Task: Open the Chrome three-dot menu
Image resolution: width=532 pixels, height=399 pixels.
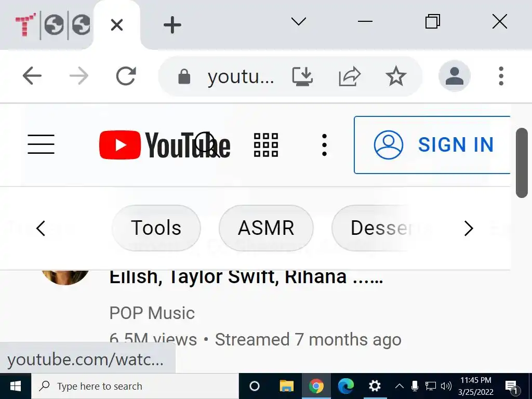Action: (x=501, y=76)
